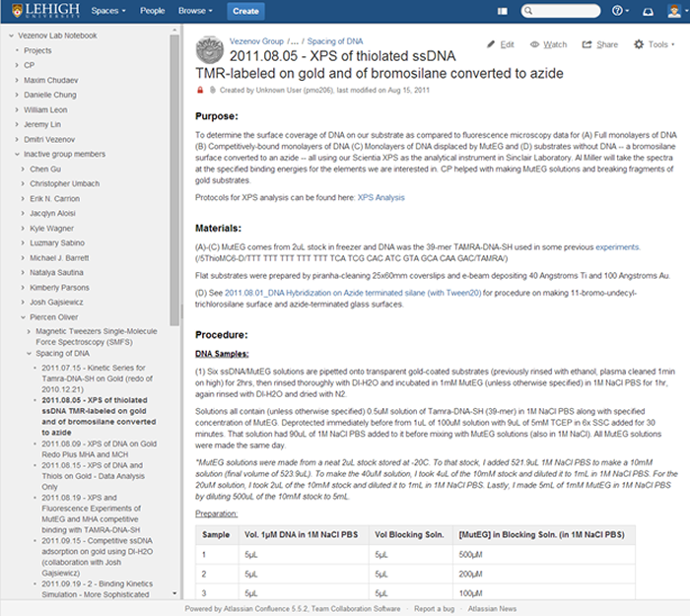Screen dimensions: 690x616
Task: Click Spacing of DNA breadcrumb link
Action: pyautogui.click(x=335, y=41)
